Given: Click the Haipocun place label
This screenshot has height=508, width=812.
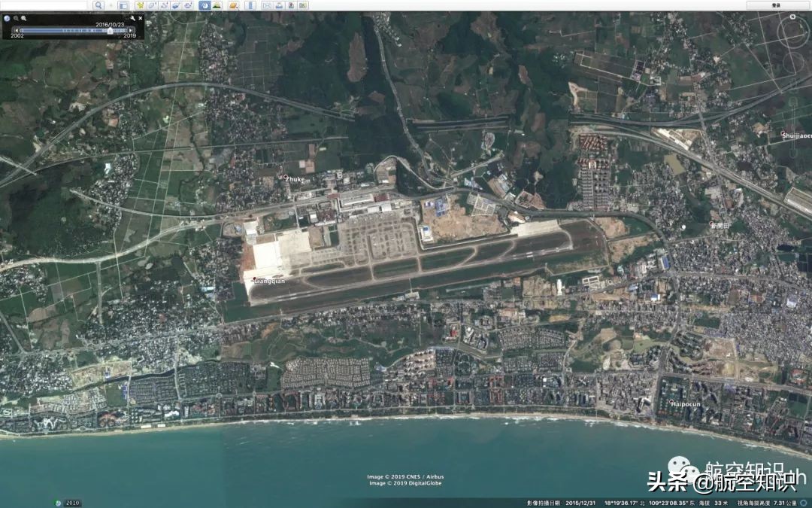Looking at the screenshot, I should point(686,404).
